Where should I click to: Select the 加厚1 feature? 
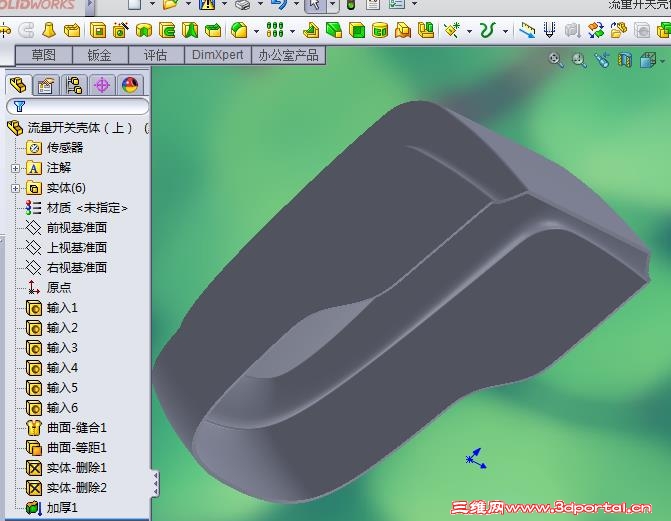(52, 508)
